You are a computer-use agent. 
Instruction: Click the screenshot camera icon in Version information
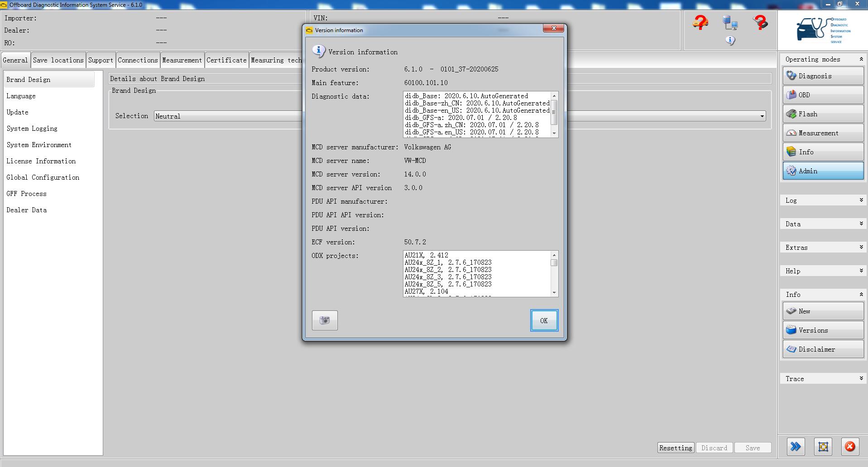324,320
